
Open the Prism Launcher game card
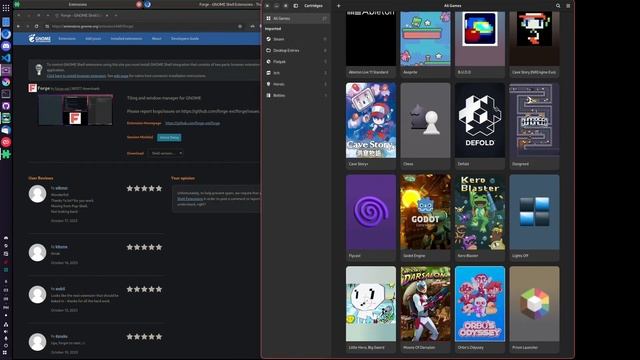coord(534,309)
